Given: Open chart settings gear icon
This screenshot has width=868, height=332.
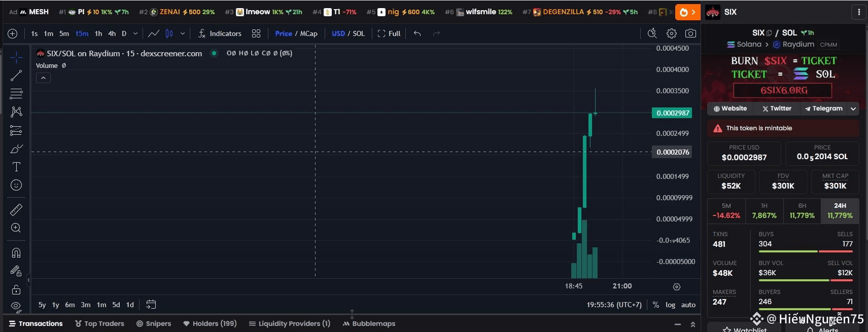Looking at the screenshot, I should click(x=672, y=33).
